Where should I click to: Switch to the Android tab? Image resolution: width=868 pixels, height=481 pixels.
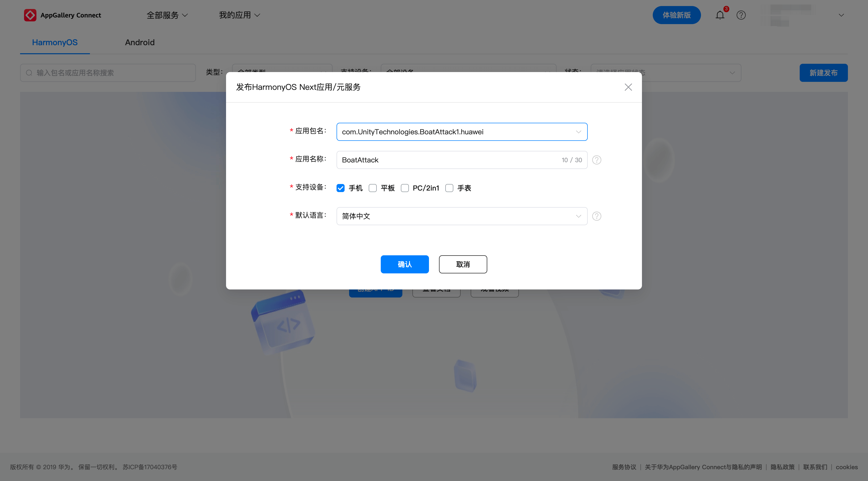click(139, 42)
